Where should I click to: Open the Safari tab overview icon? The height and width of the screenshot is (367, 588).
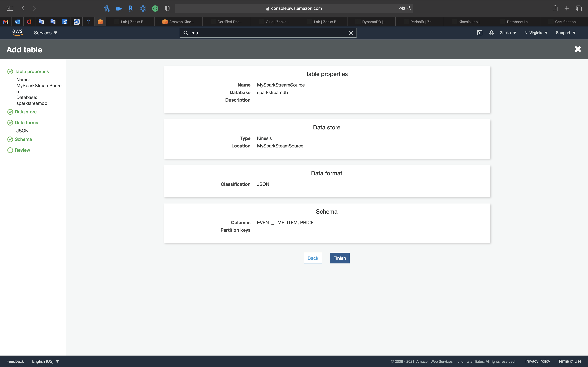578,8
